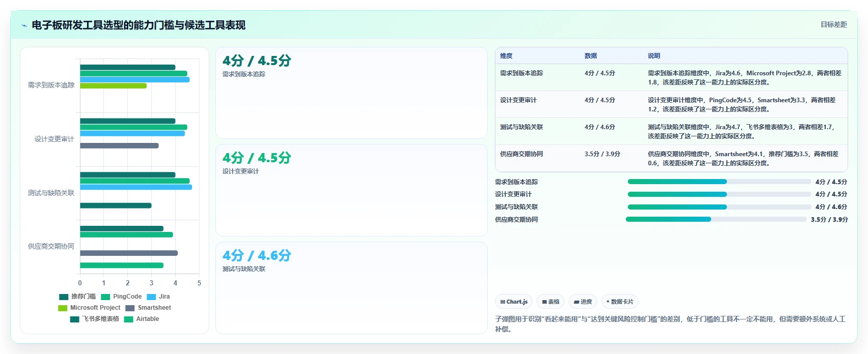868x354 pixels.
Task: Click the 4分 / 4.6分 table cell
Action: (600, 127)
